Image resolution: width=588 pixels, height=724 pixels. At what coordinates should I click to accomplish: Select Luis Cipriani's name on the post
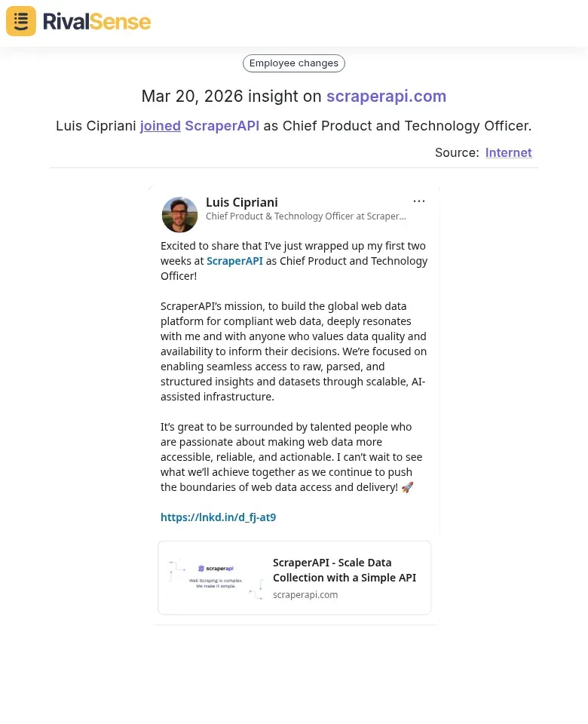[x=241, y=202]
